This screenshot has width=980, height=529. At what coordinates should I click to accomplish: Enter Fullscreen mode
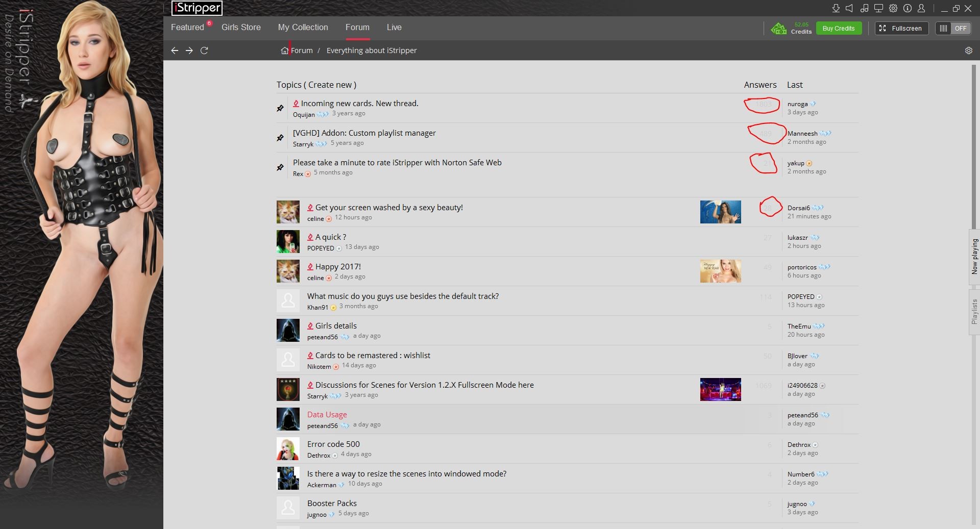[901, 29]
